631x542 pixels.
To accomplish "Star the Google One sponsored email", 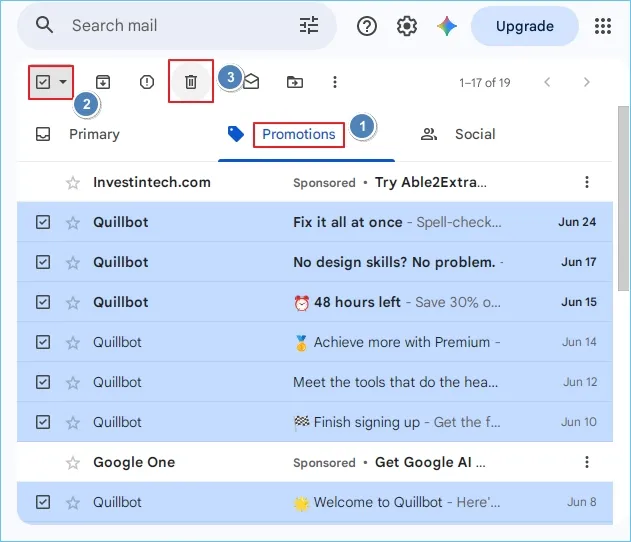I will click(x=73, y=463).
